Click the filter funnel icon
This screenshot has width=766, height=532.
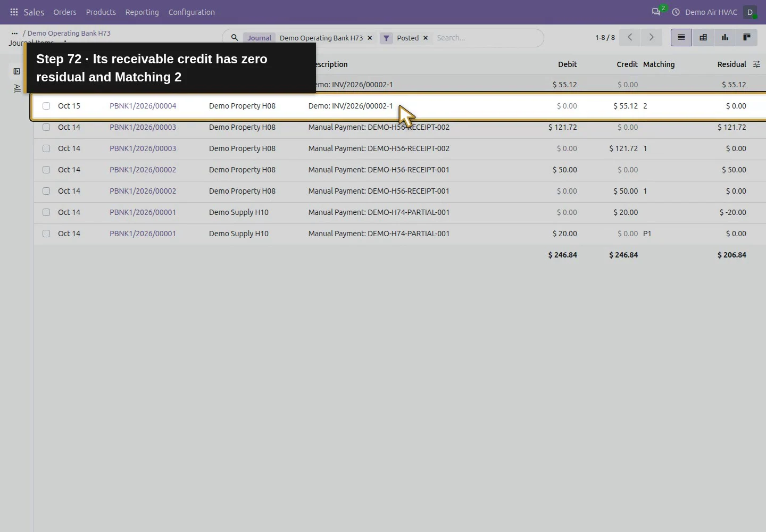(386, 38)
